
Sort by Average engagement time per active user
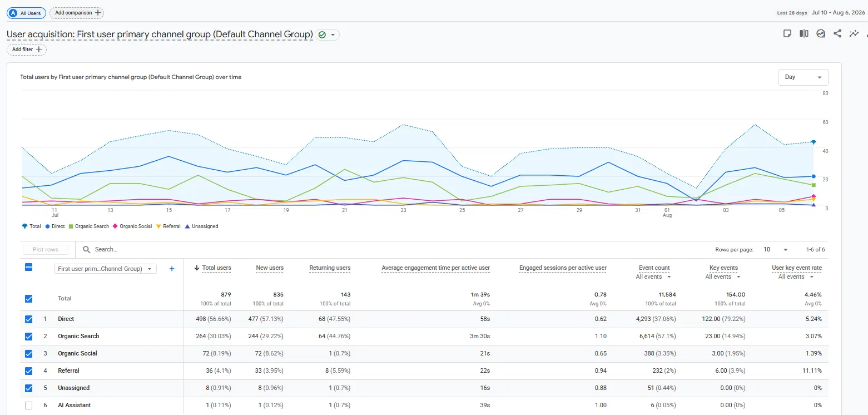tap(435, 268)
